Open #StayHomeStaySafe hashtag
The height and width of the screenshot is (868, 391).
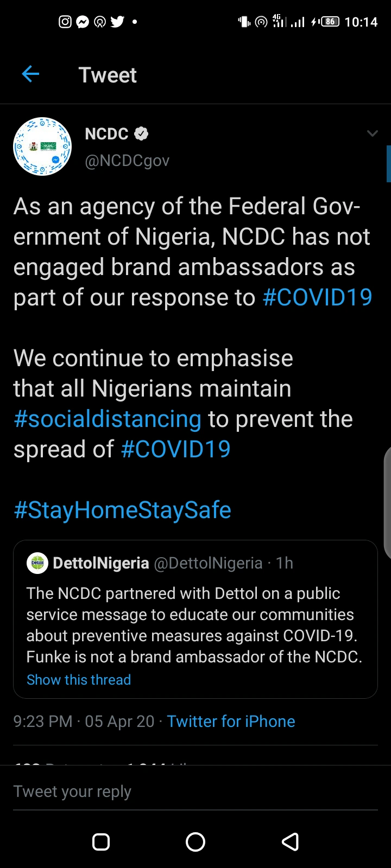point(122,510)
